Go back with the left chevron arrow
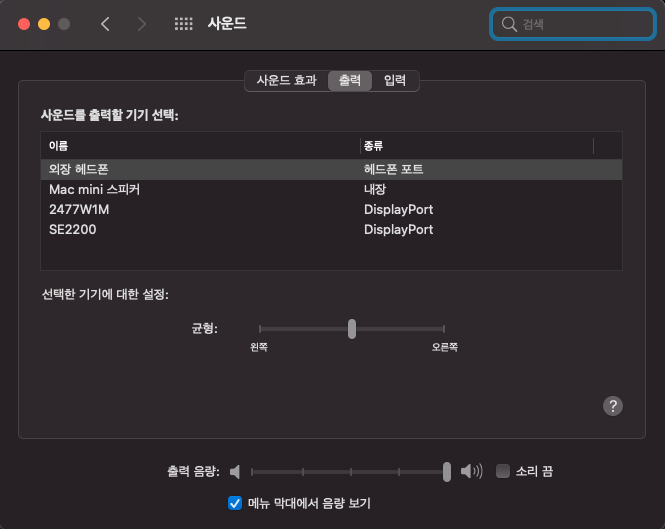 coord(106,24)
